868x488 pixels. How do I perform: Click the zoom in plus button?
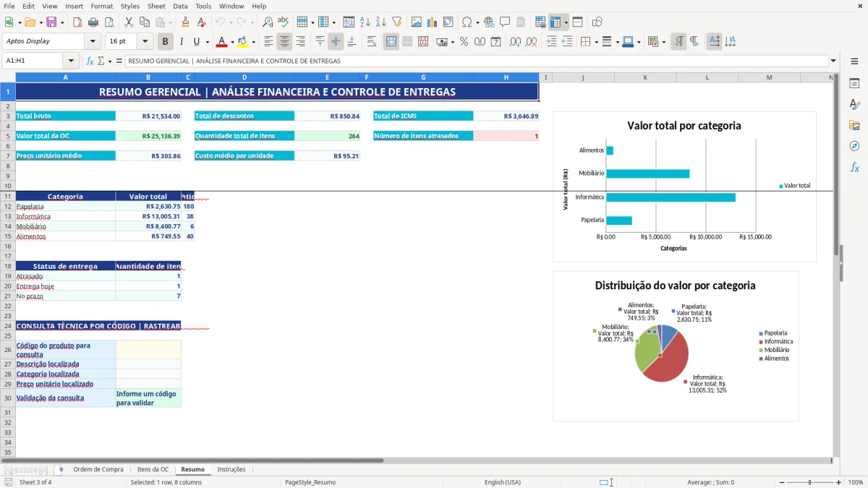tap(838, 482)
